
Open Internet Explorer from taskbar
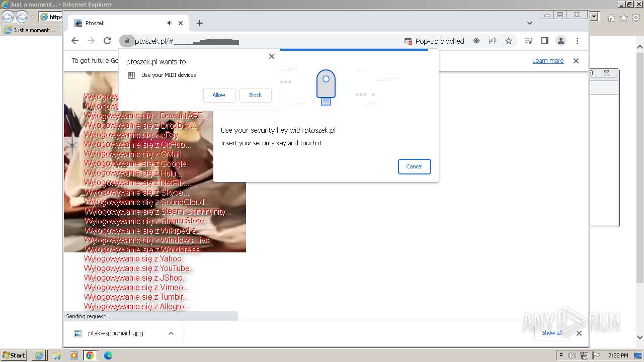point(39,355)
